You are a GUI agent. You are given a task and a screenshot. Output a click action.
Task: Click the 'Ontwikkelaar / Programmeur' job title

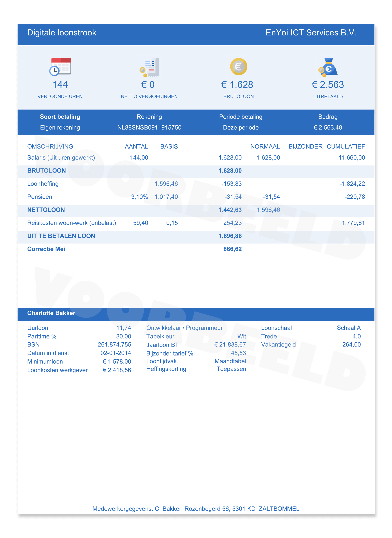point(184,328)
